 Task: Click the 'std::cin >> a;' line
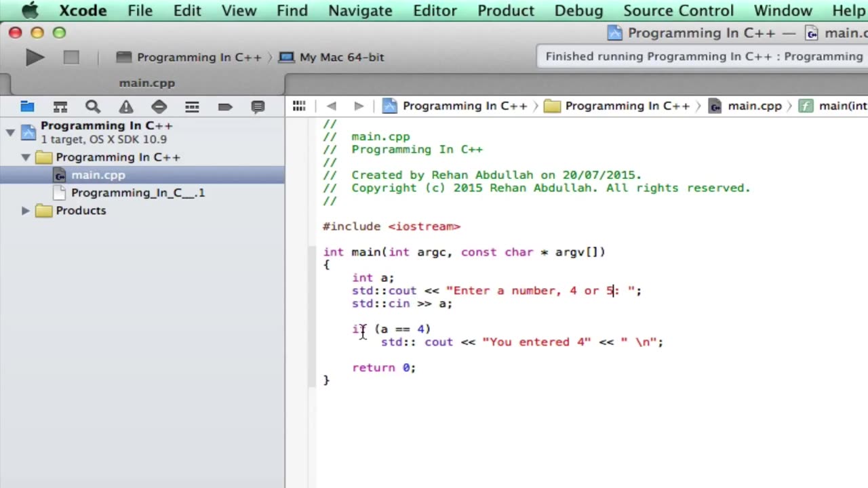click(x=402, y=304)
